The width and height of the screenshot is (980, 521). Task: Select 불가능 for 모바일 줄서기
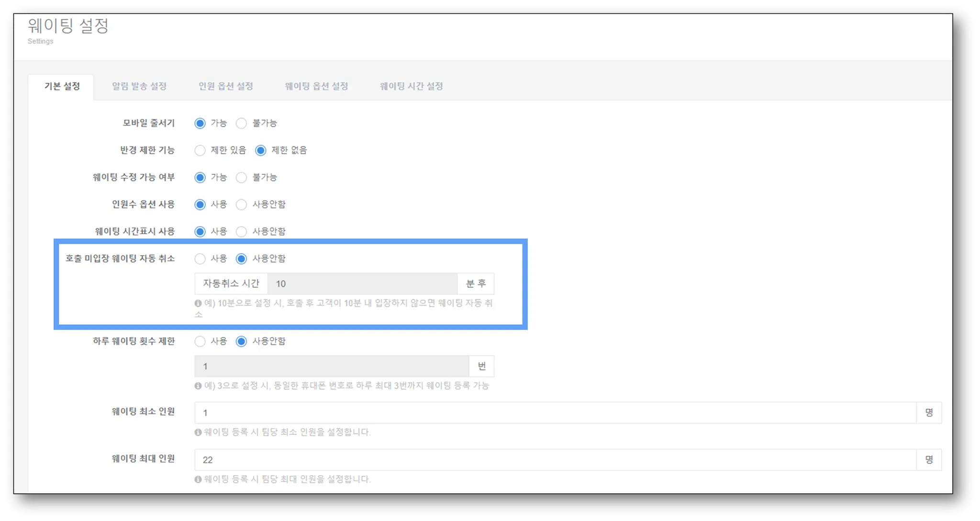click(242, 124)
